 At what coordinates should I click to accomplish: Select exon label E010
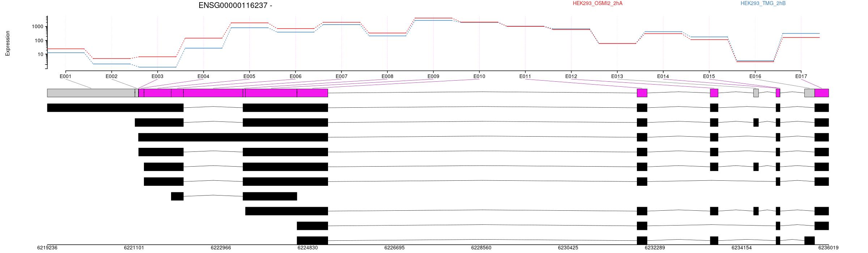479,76
